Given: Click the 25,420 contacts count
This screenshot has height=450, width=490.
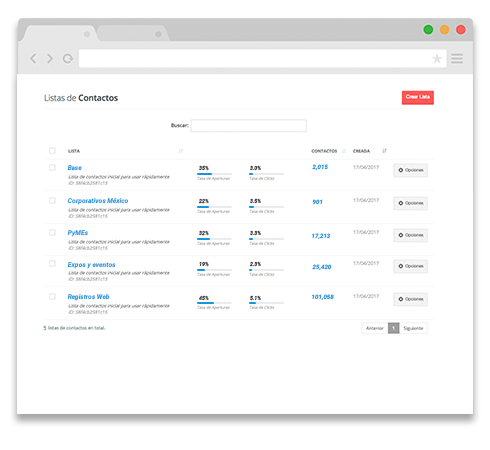Looking at the screenshot, I should click(322, 267).
